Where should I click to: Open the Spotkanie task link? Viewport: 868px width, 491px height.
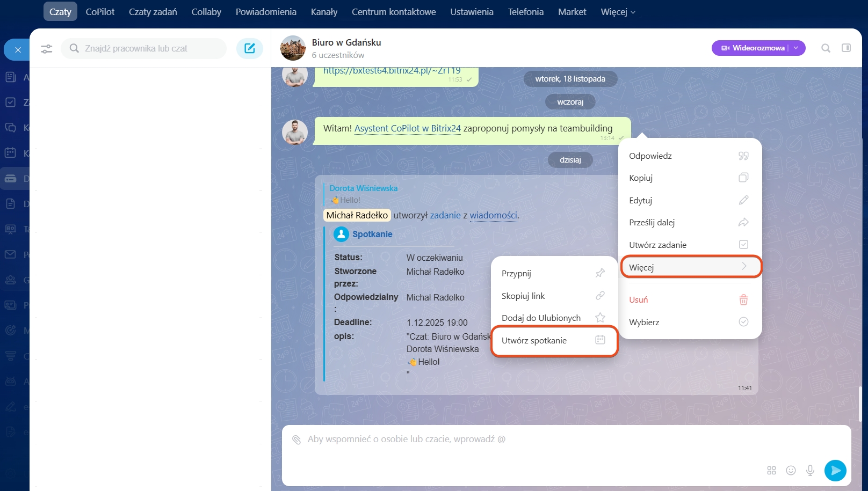372,234
